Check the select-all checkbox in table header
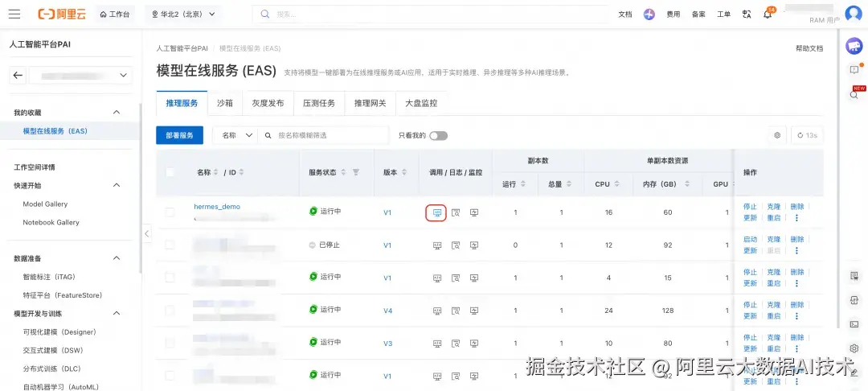This screenshot has width=868, height=391. click(170, 172)
